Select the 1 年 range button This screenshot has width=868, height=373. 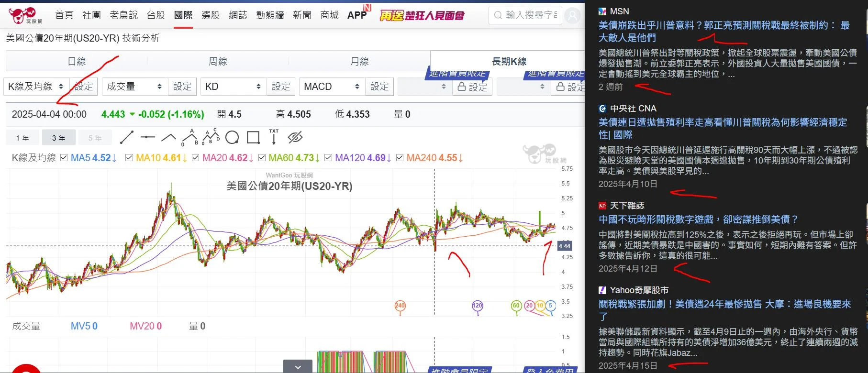[22, 138]
